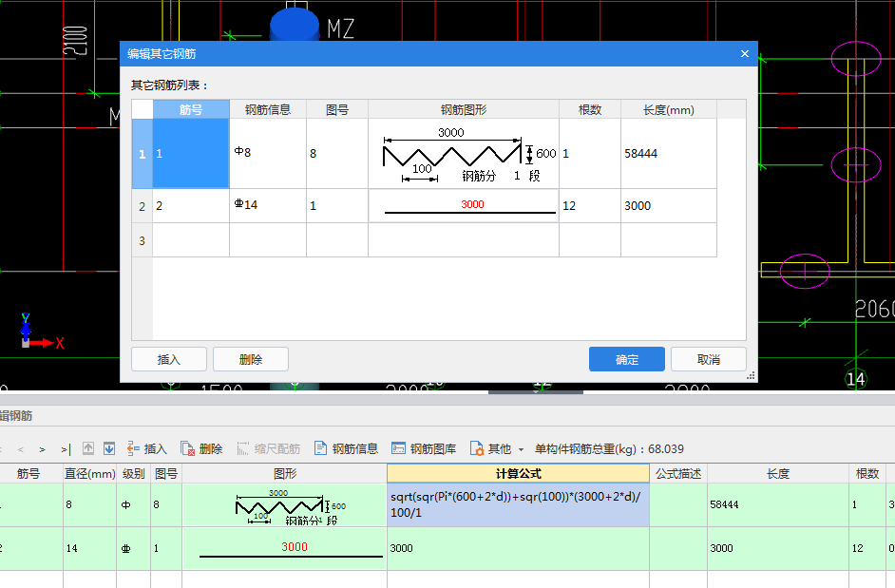Select bottom panel 长度 column header
Screen dimensions: 895x588
778,473
